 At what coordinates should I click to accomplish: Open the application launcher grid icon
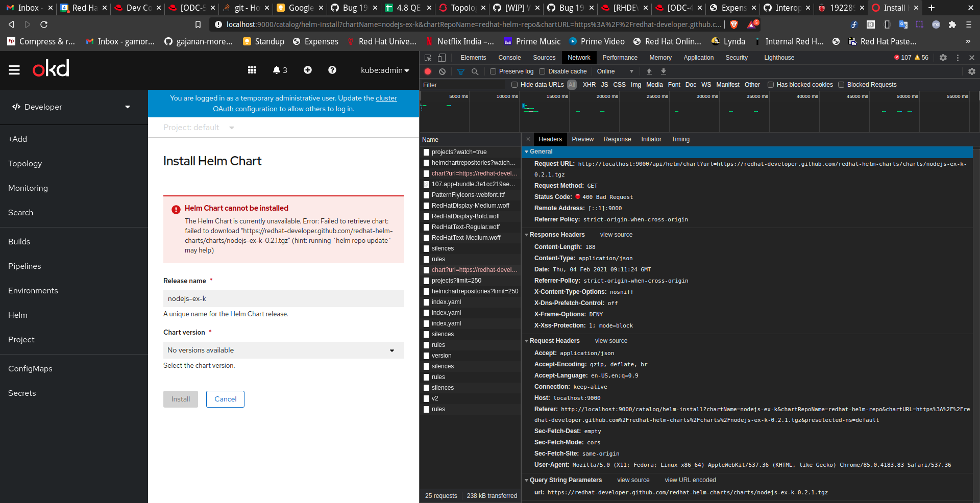(x=252, y=70)
